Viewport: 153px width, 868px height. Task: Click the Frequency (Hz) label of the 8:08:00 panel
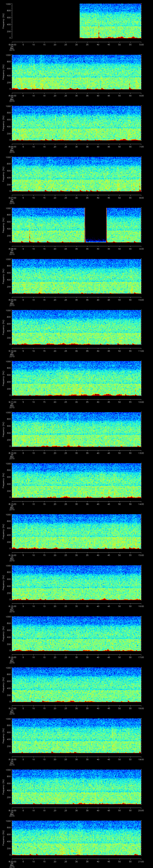point(3,225)
